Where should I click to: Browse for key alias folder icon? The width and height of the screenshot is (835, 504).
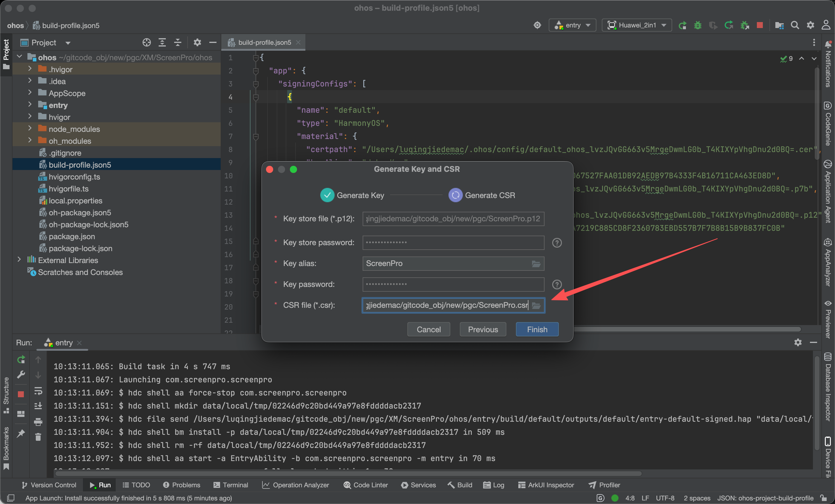tap(536, 264)
